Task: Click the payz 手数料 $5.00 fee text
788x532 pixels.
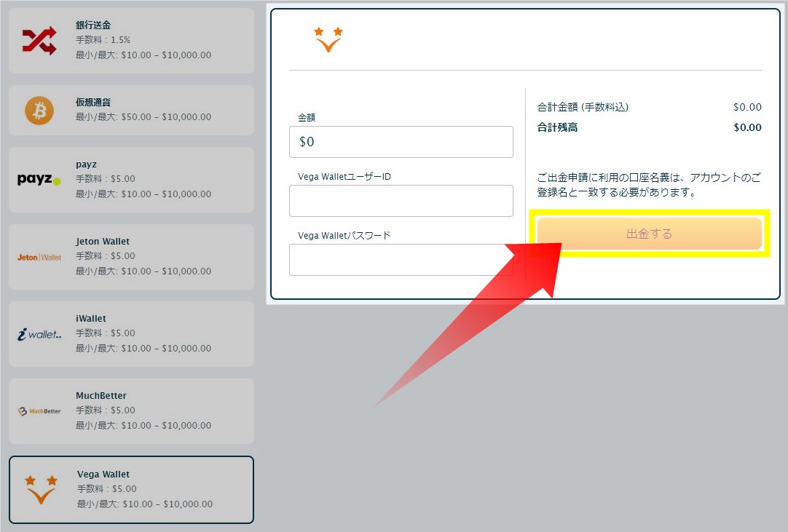Action: (106, 179)
